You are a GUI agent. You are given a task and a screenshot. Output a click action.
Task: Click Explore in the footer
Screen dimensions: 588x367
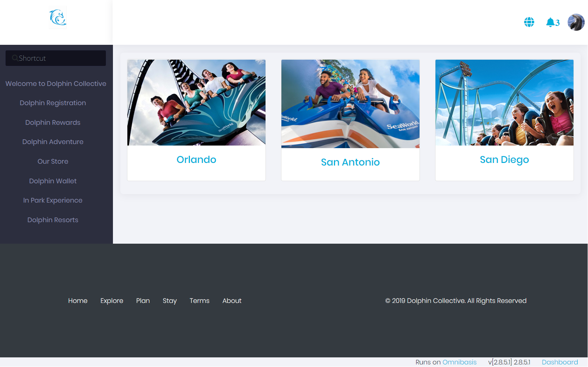coord(112,301)
